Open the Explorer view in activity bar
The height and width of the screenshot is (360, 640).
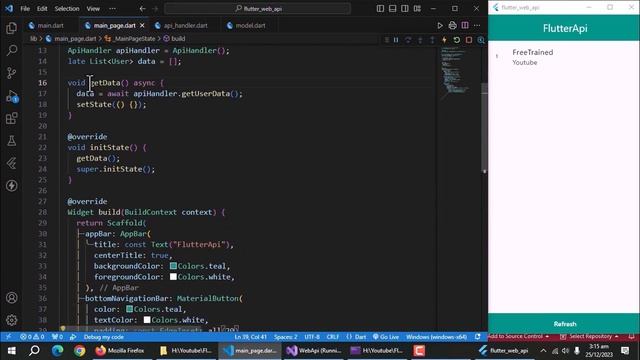click(11, 28)
